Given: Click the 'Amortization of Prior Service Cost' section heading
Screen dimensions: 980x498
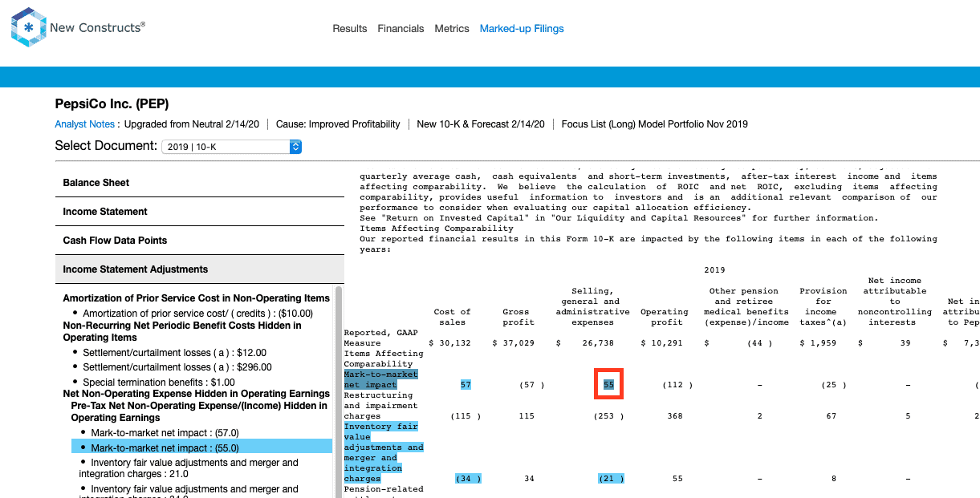Looking at the screenshot, I should point(197,298).
